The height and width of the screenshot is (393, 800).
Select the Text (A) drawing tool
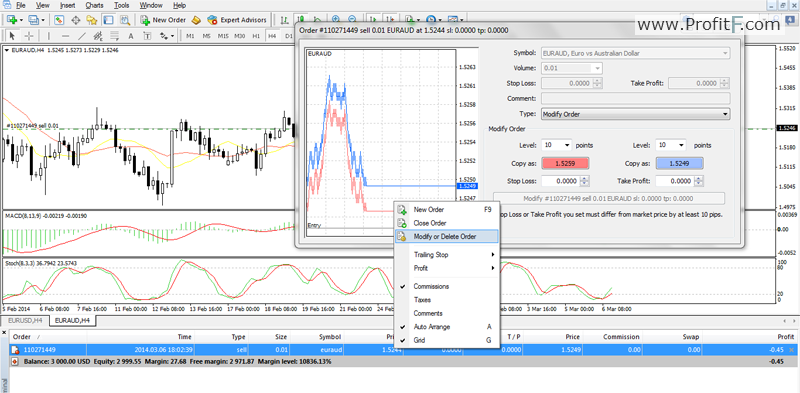[x=131, y=36]
